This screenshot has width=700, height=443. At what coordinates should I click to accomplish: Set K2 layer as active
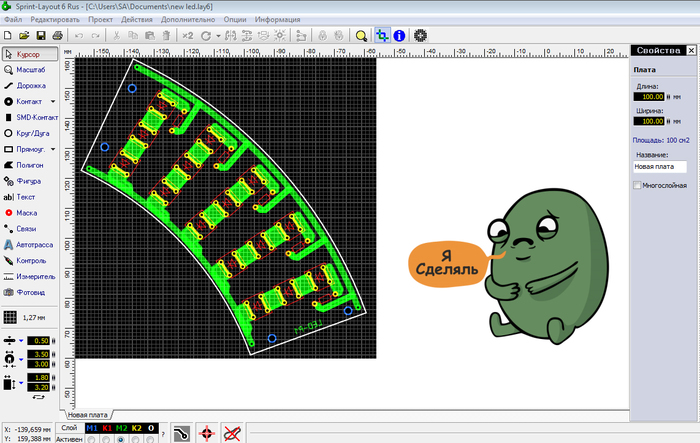coord(136,439)
